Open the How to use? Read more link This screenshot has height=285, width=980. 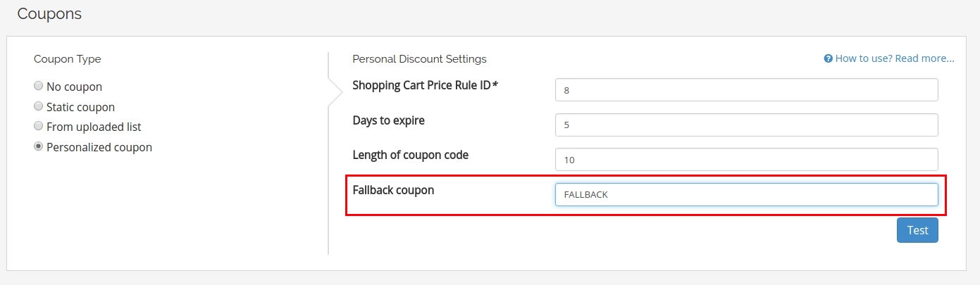[895, 58]
